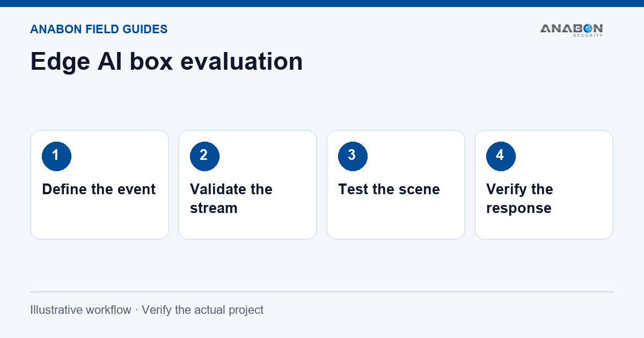
Task: Click the Anabon Security logo
Action: (572, 30)
